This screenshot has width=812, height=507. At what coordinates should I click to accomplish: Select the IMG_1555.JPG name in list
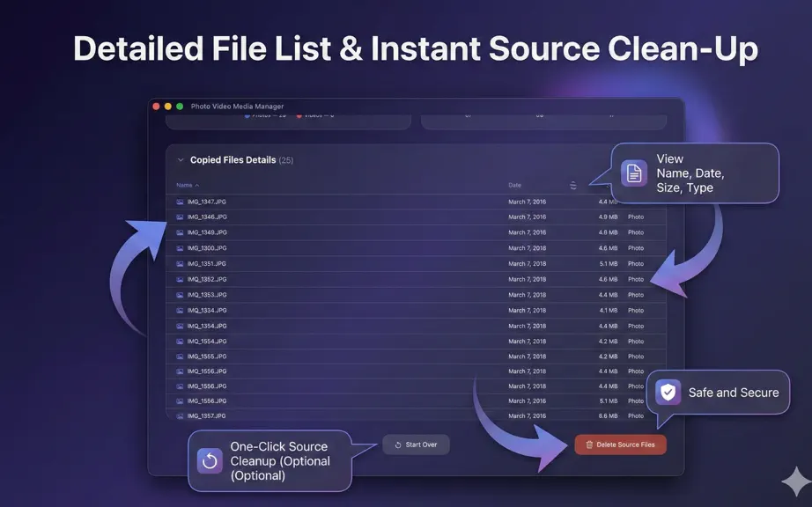(x=207, y=356)
